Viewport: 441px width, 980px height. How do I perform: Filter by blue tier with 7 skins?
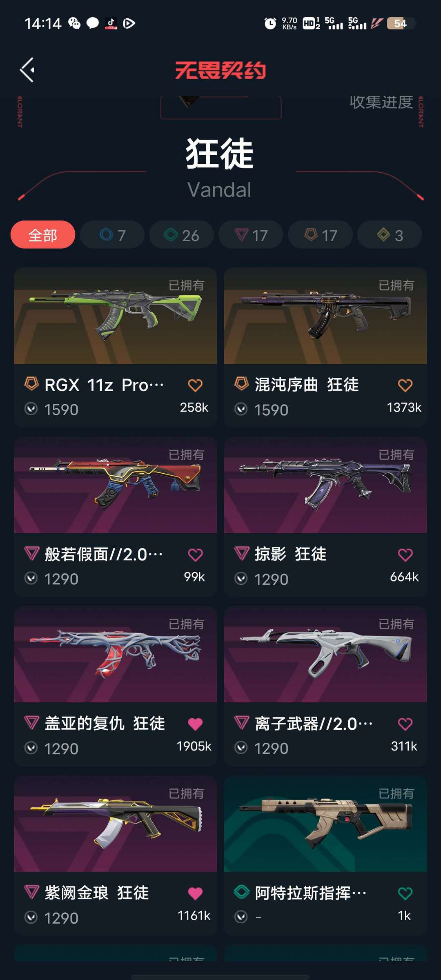click(x=112, y=235)
